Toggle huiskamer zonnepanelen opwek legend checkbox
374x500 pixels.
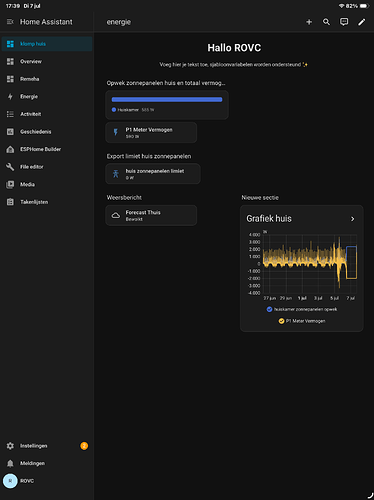(269, 309)
